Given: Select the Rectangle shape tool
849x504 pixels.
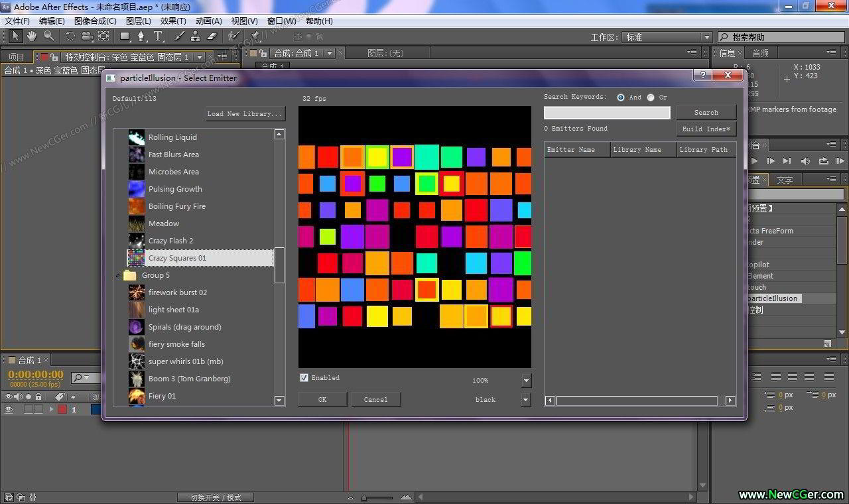Looking at the screenshot, I should (x=125, y=36).
